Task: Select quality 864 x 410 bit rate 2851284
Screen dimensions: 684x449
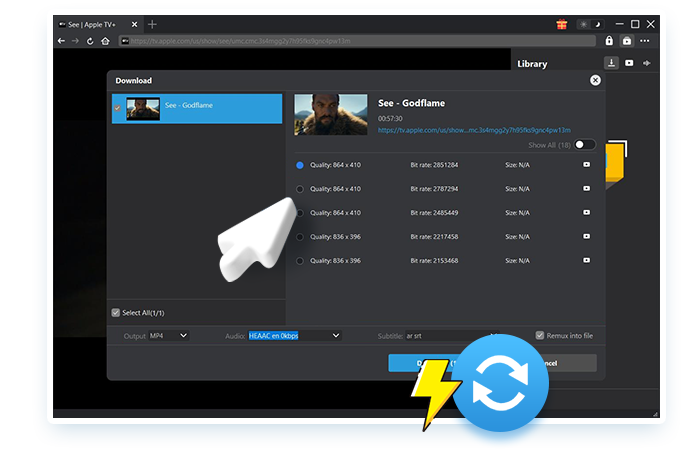Action: [300, 165]
